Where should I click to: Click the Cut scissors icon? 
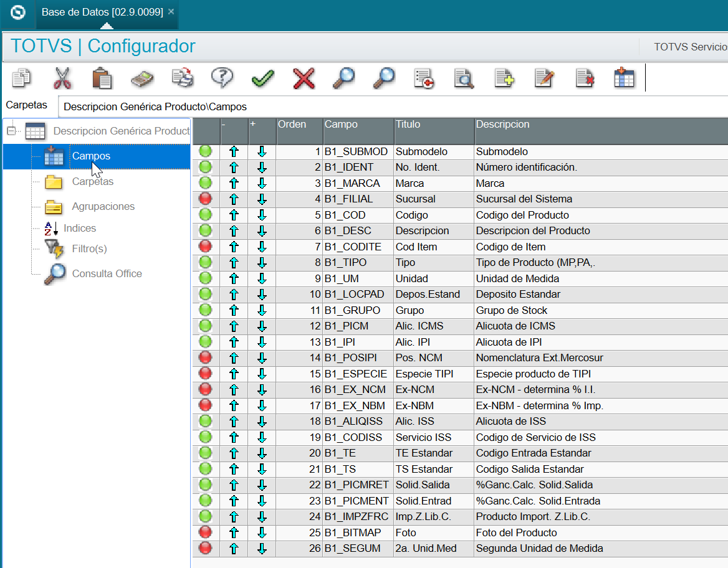pyautogui.click(x=62, y=78)
